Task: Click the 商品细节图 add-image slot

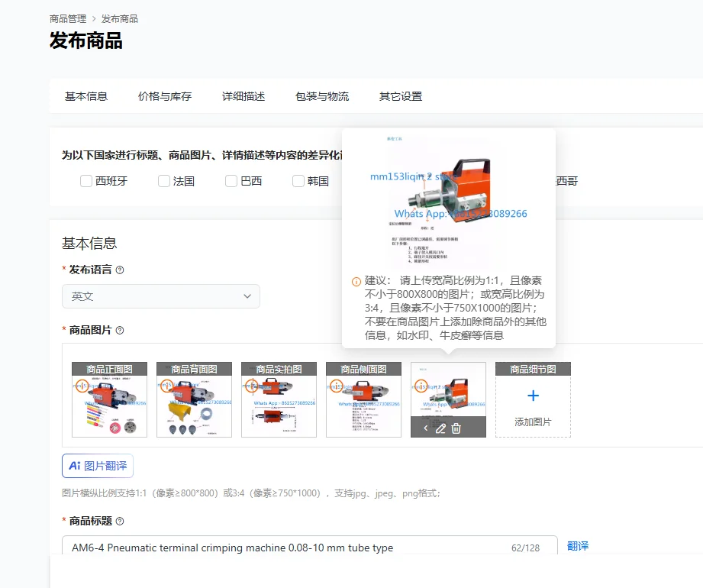Action: click(x=533, y=399)
